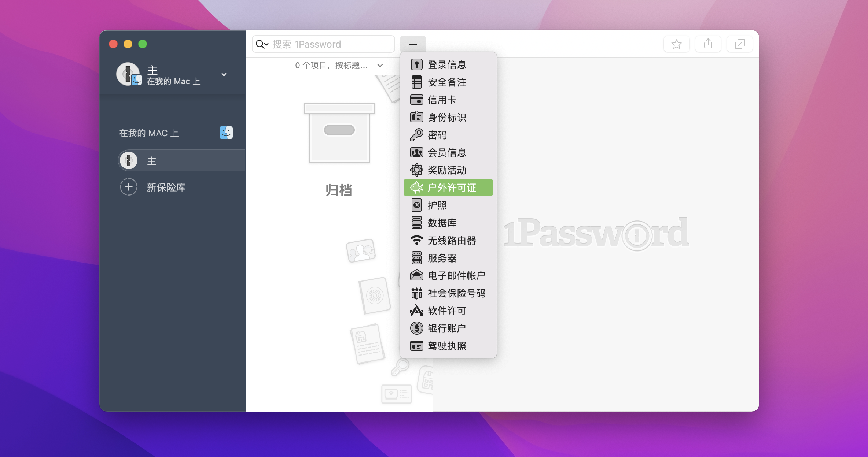Click the Finder icon beside 在我的 MAC 上

pos(226,133)
